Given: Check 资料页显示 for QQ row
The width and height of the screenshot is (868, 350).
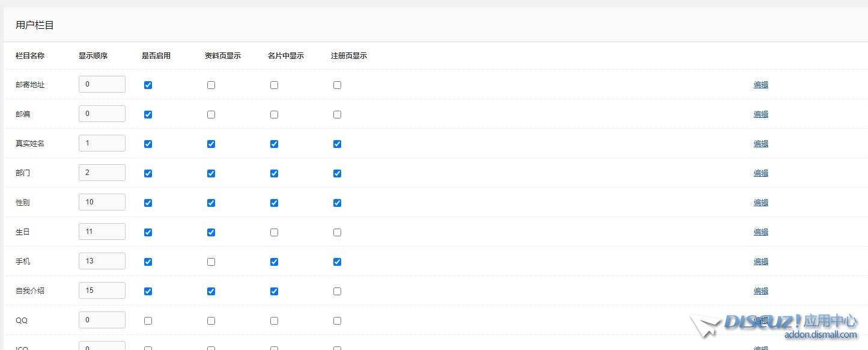Looking at the screenshot, I should pyautogui.click(x=211, y=321).
